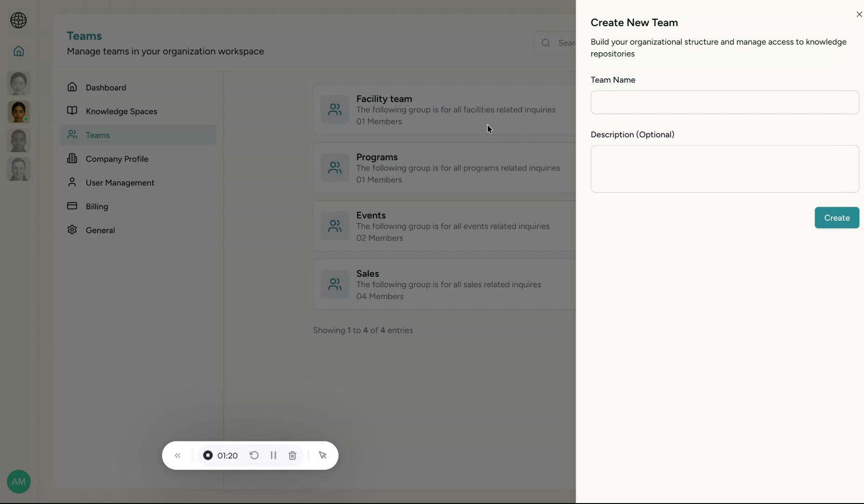Stop the screen recording
The height and width of the screenshot is (504, 864).
208,455
